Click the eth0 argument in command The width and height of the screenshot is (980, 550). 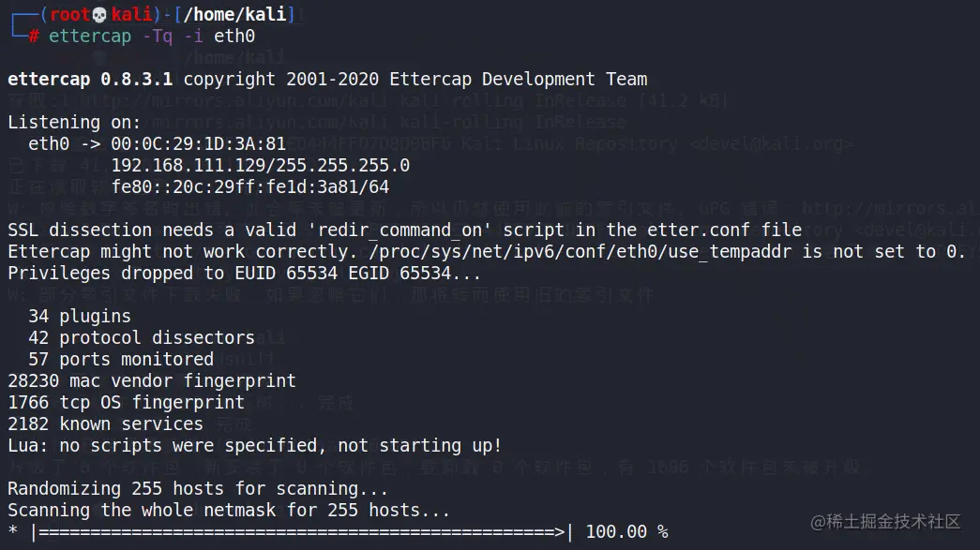[234, 37]
